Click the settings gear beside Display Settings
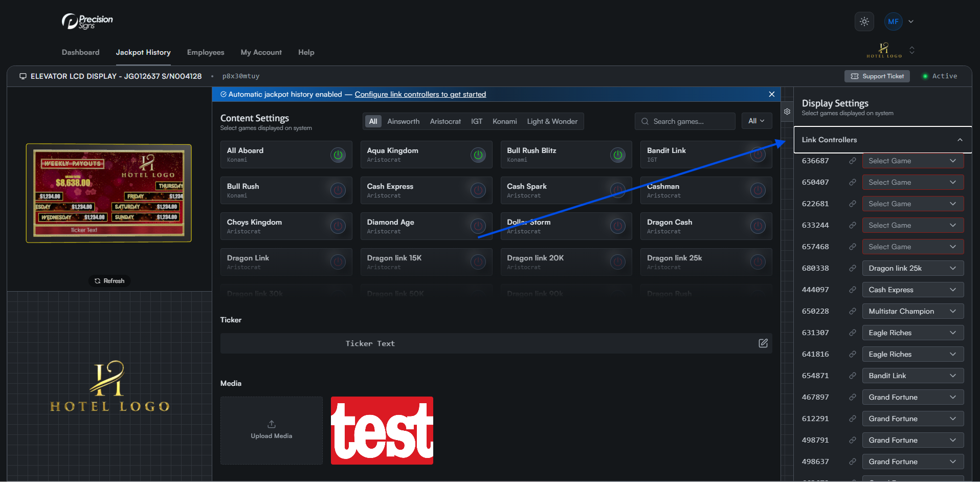Screen dimensions: 980x482 pos(787,112)
